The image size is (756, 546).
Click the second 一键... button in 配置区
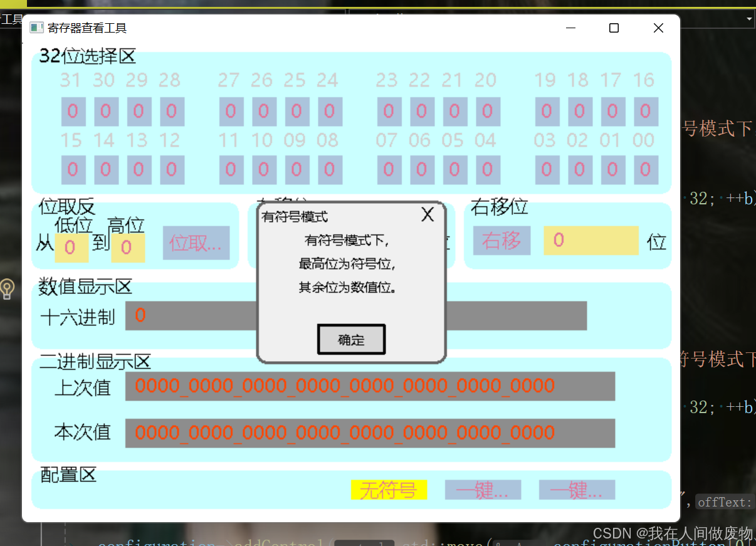(577, 490)
